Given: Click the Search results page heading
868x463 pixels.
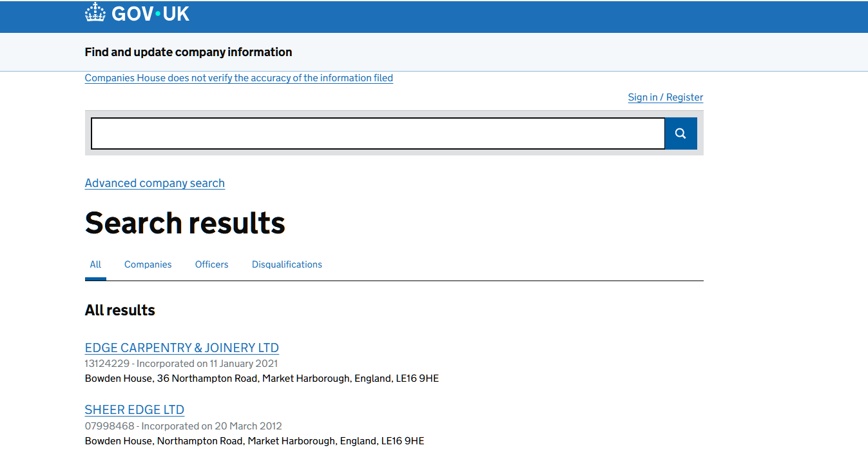Looking at the screenshot, I should click(185, 223).
